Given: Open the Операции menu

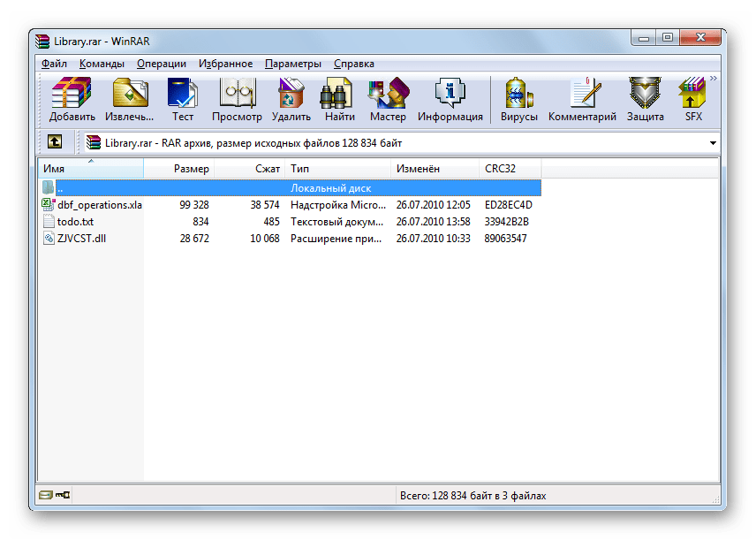Looking at the screenshot, I should 162,64.
